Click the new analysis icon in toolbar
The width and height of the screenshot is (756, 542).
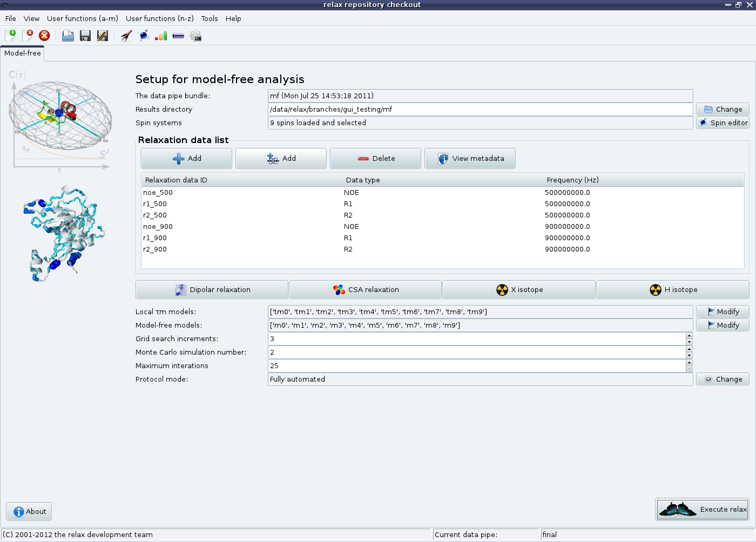(x=11, y=36)
